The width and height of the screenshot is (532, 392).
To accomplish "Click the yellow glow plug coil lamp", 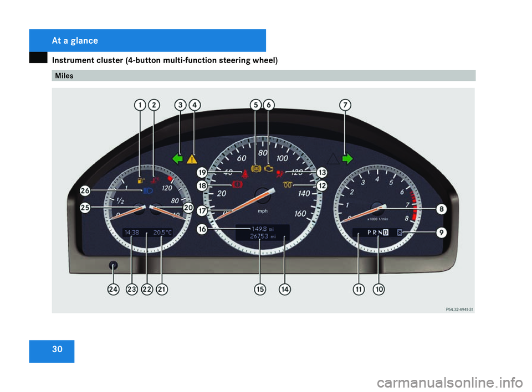I will coord(288,185).
